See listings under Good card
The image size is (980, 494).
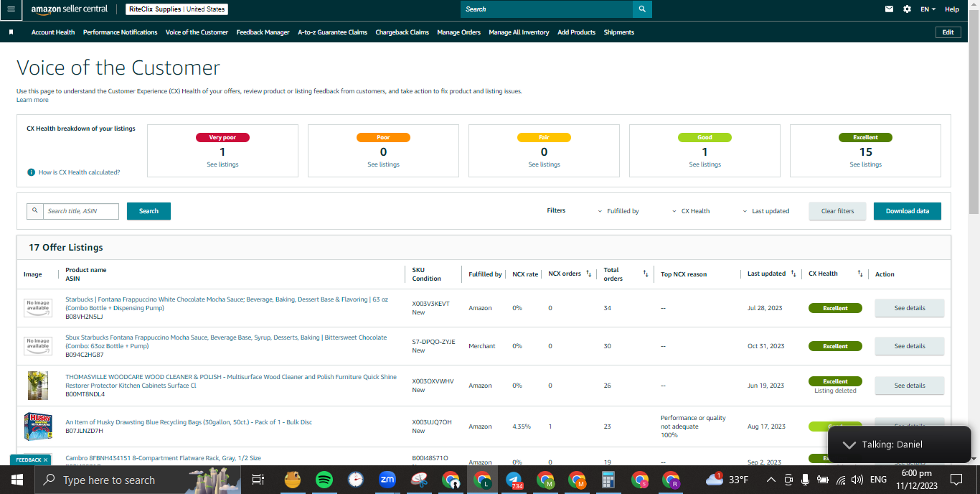(705, 164)
